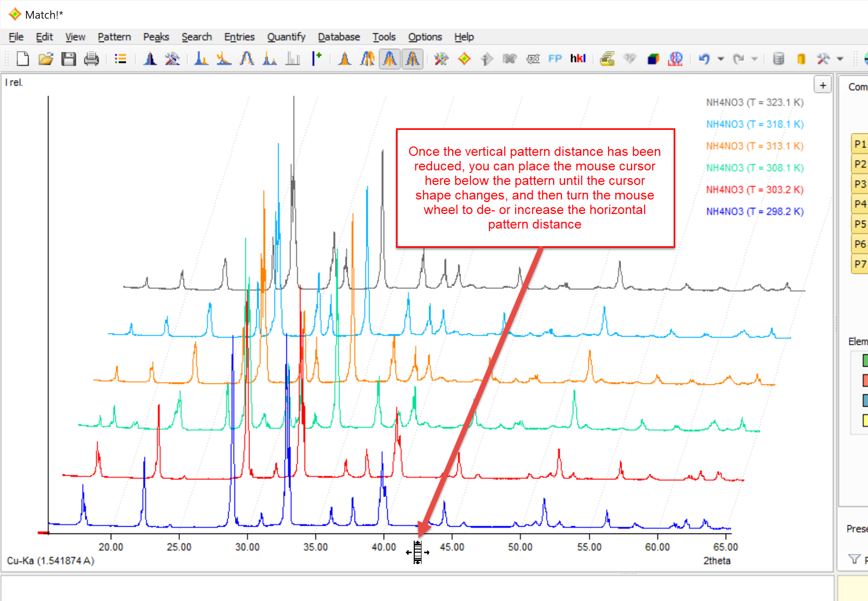Click the hkl toolbar icon
The height and width of the screenshot is (601, 868).
(578, 59)
